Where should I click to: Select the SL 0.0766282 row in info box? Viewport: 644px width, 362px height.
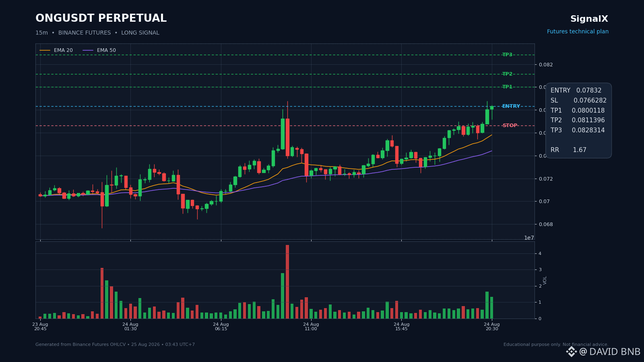click(x=578, y=101)
